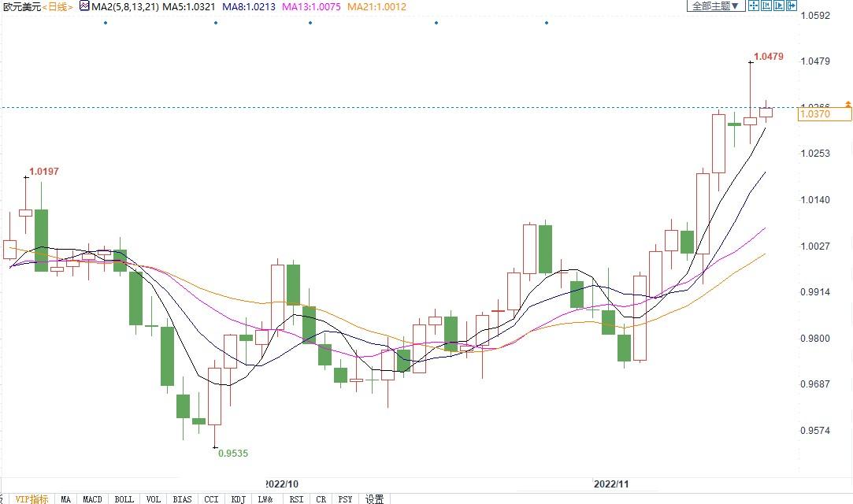Select the CCI indicator tab

coord(211,498)
